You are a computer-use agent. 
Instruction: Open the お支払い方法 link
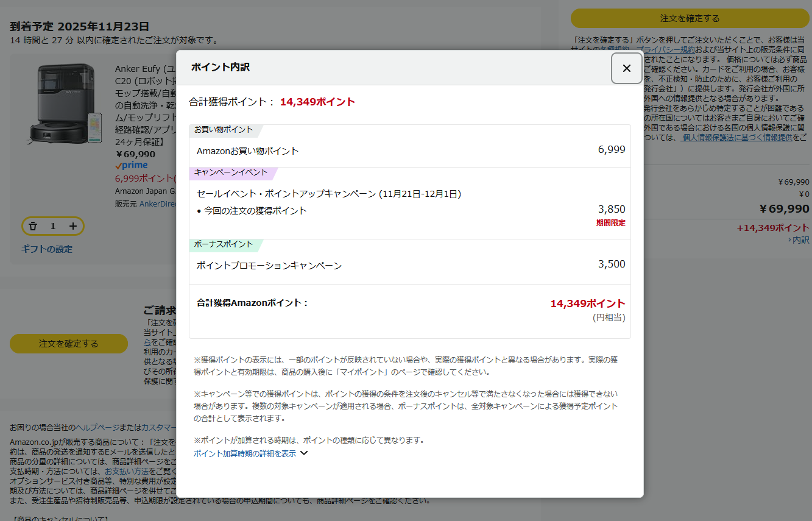[126, 471]
